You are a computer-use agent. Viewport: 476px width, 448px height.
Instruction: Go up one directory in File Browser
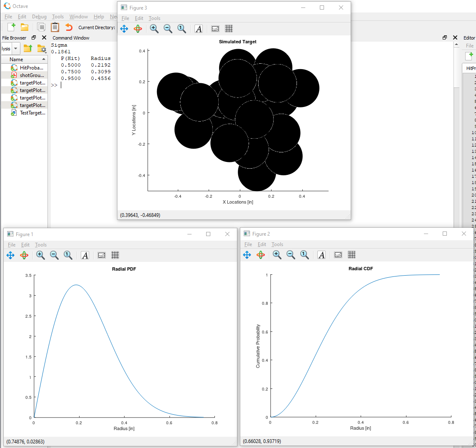(28, 48)
